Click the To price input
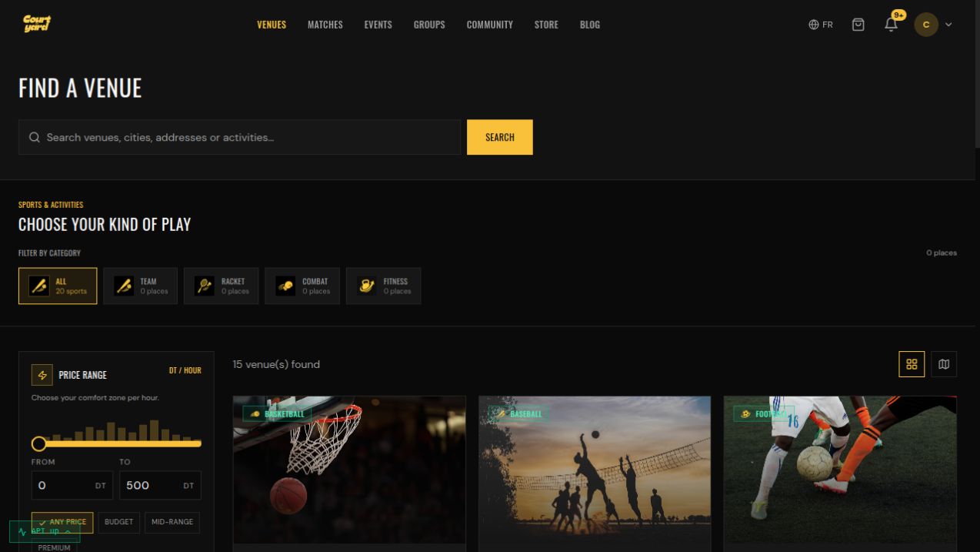Viewport: 980px width, 552px height. pyautogui.click(x=160, y=485)
